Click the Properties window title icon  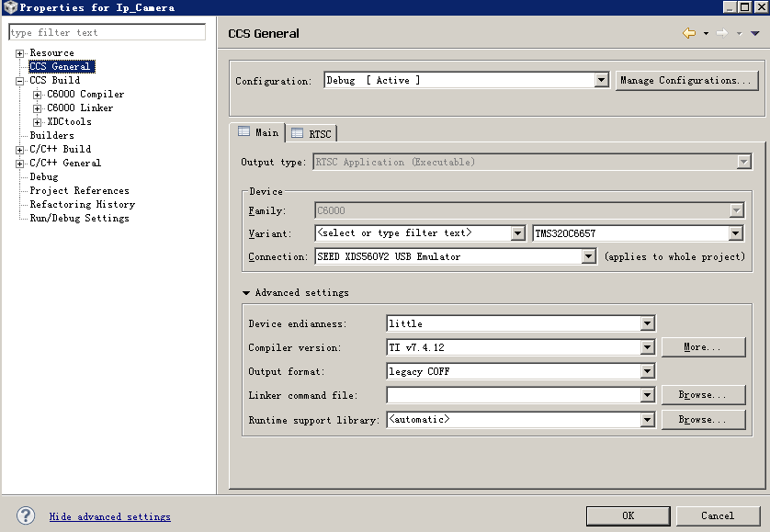10,7
